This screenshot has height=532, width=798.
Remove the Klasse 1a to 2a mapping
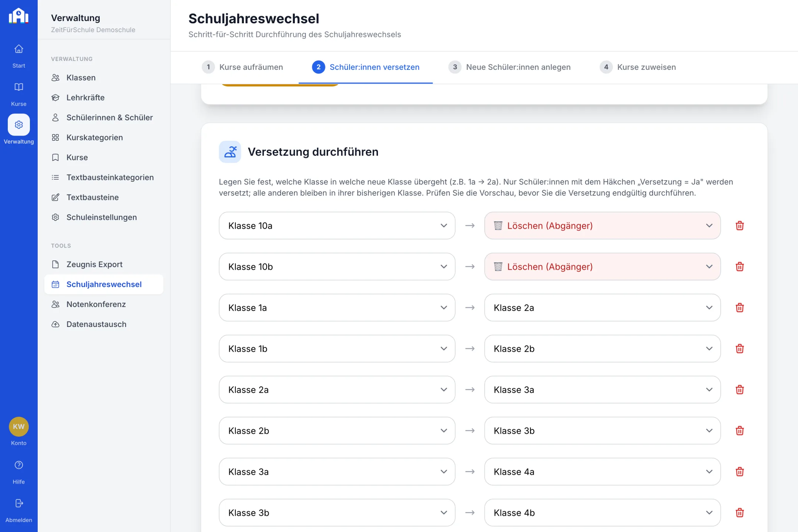point(740,308)
